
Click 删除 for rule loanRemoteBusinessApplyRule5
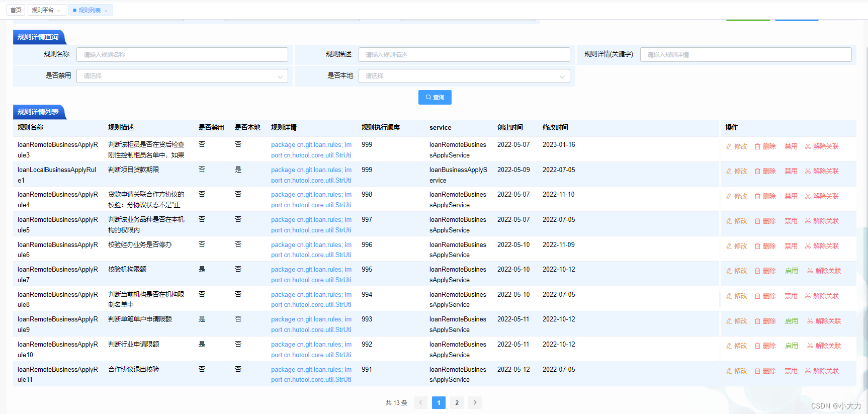click(765, 221)
